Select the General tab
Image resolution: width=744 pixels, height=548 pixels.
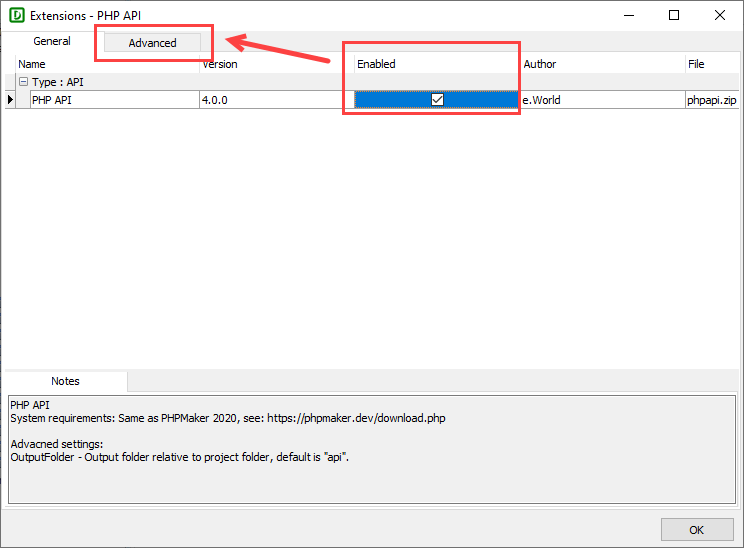52,41
